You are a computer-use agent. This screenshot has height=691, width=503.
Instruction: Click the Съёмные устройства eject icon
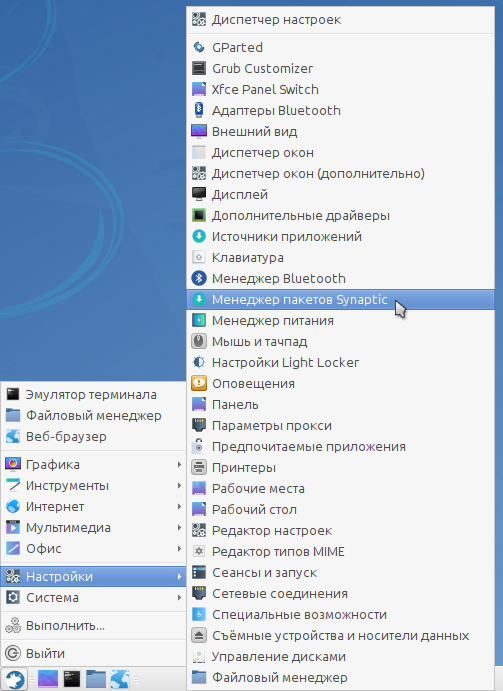(199, 635)
